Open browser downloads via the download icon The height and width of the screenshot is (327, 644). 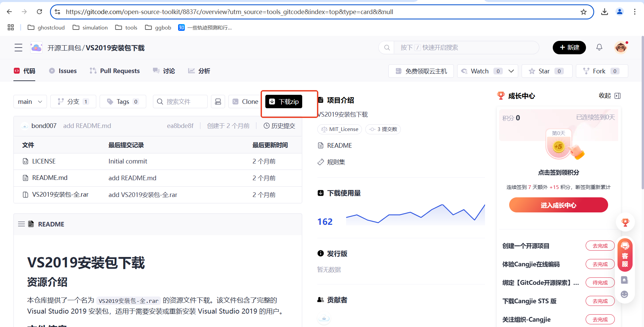tap(605, 12)
